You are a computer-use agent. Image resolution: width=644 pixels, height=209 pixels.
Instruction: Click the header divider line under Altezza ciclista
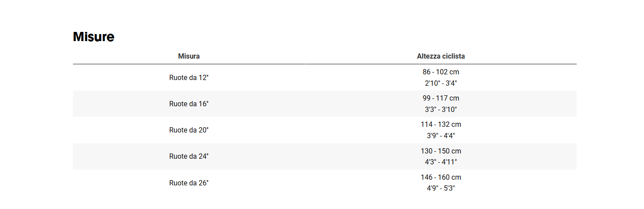click(441, 64)
